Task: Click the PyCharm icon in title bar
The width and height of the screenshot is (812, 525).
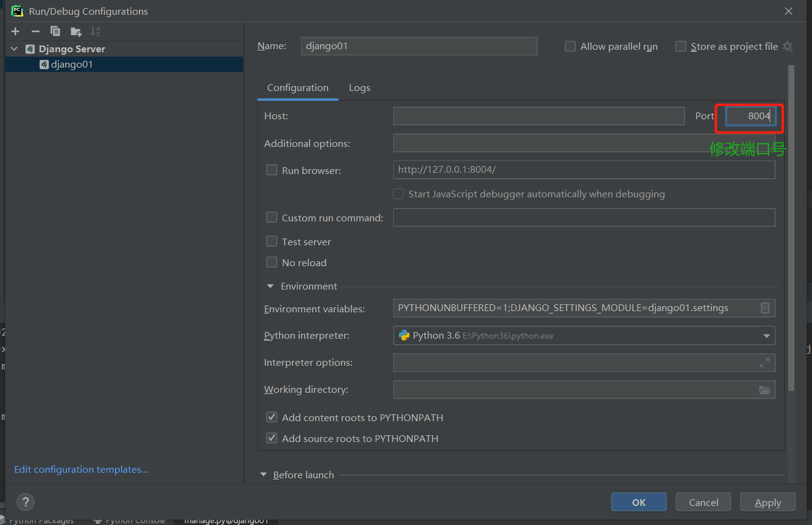Action: (17, 11)
